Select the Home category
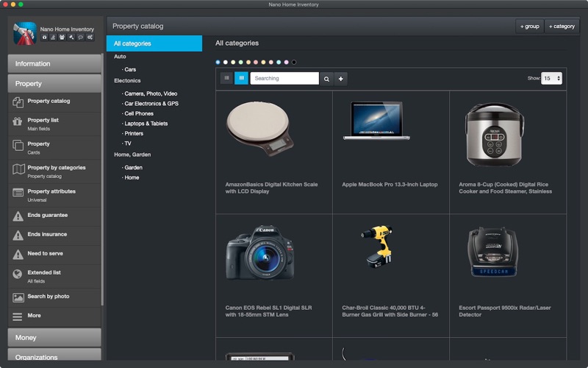Image resolution: width=588 pixels, height=368 pixels. coord(132,177)
